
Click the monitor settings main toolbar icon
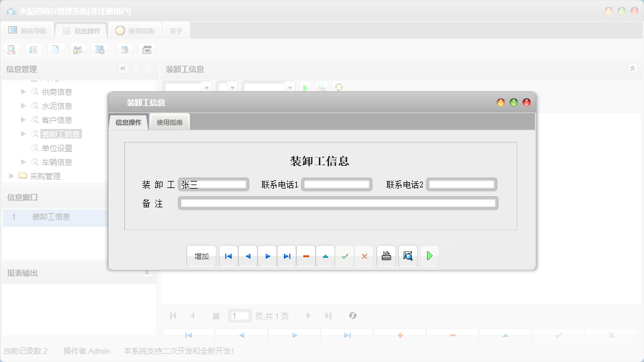coord(100,50)
